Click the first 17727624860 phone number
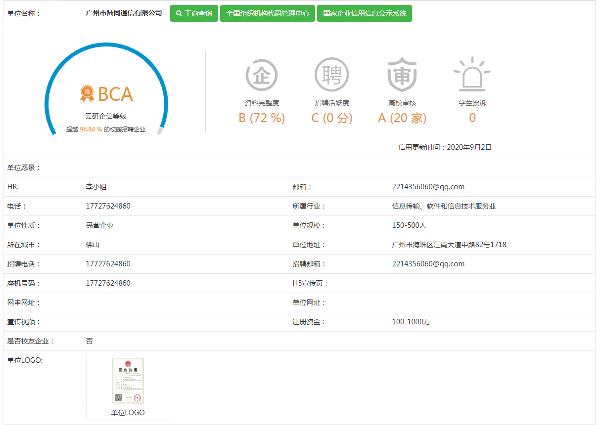This screenshot has height=425, width=600. [107, 205]
